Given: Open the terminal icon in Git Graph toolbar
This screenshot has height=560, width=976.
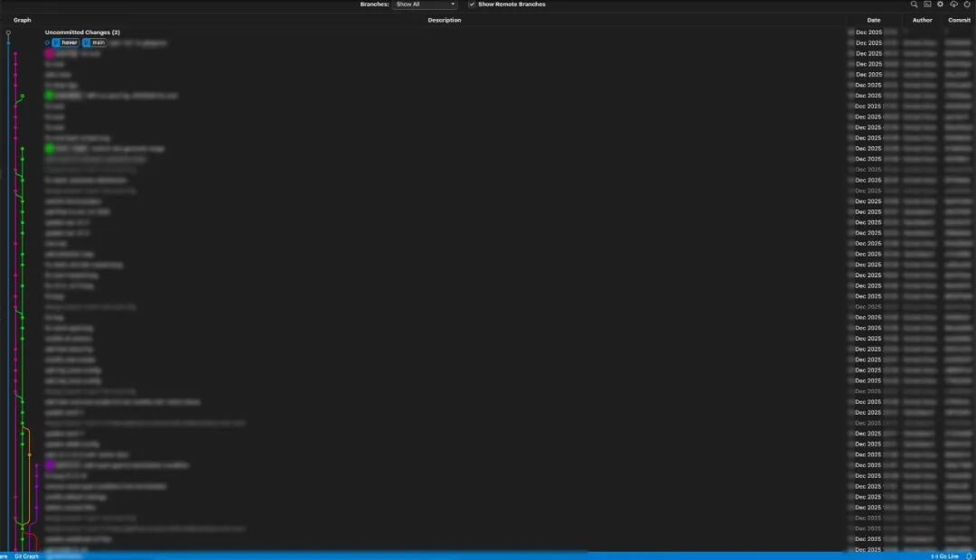Looking at the screenshot, I should point(927,5).
